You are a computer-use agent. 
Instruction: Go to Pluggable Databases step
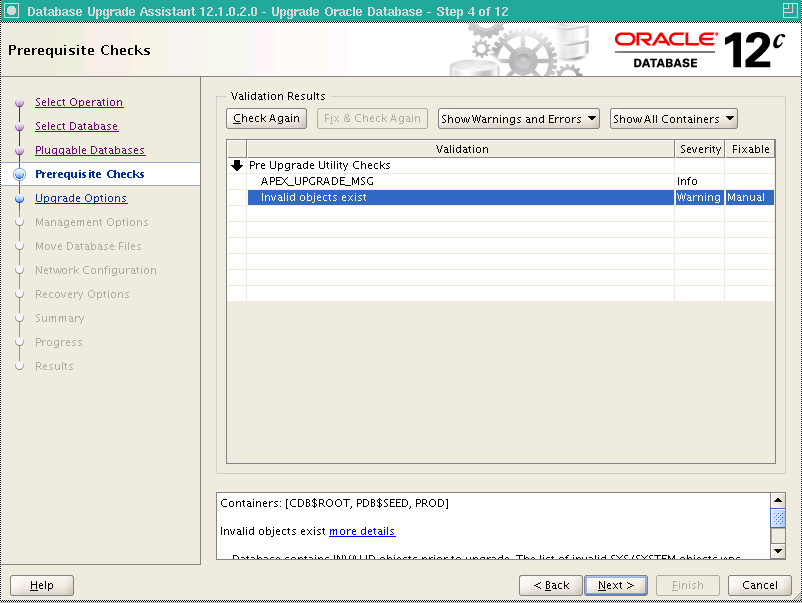90,150
